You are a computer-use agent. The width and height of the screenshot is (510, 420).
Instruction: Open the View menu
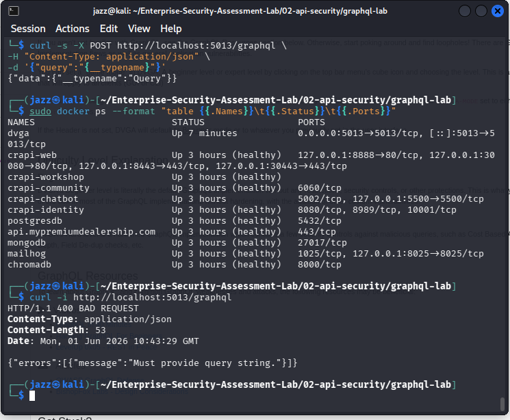(139, 29)
